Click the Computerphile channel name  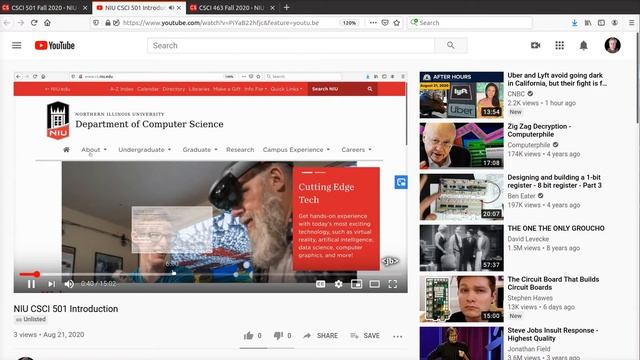pos(529,145)
